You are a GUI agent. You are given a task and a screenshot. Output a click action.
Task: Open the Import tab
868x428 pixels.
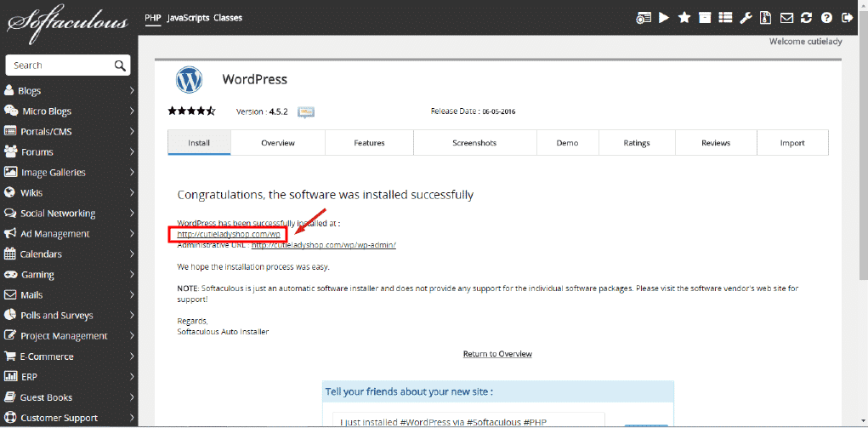pos(792,142)
